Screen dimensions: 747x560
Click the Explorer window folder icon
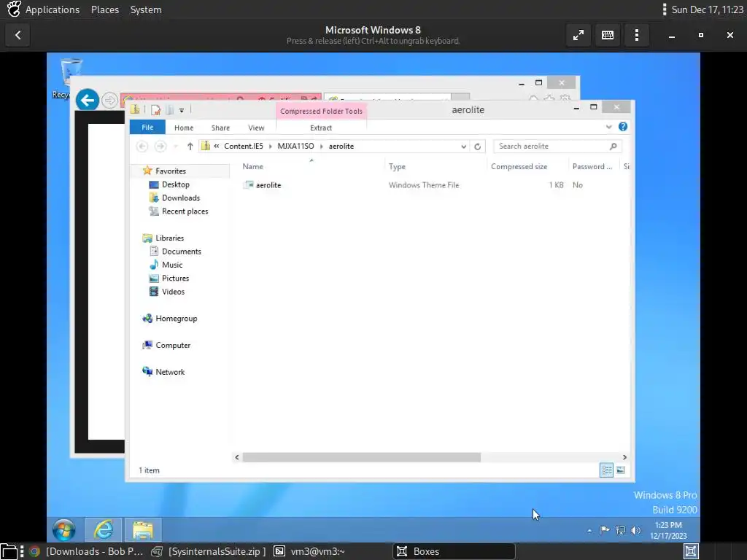pyautogui.click(x=135, y=110)
